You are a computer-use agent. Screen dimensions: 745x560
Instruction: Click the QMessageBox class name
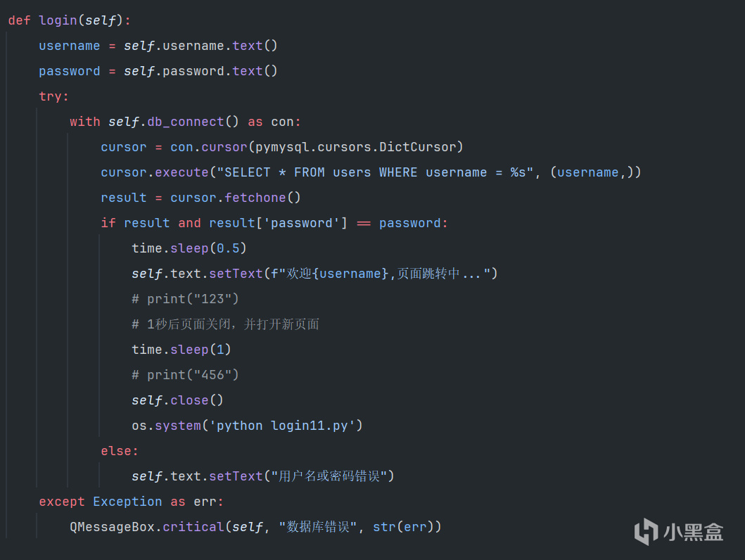click(113, 527)
